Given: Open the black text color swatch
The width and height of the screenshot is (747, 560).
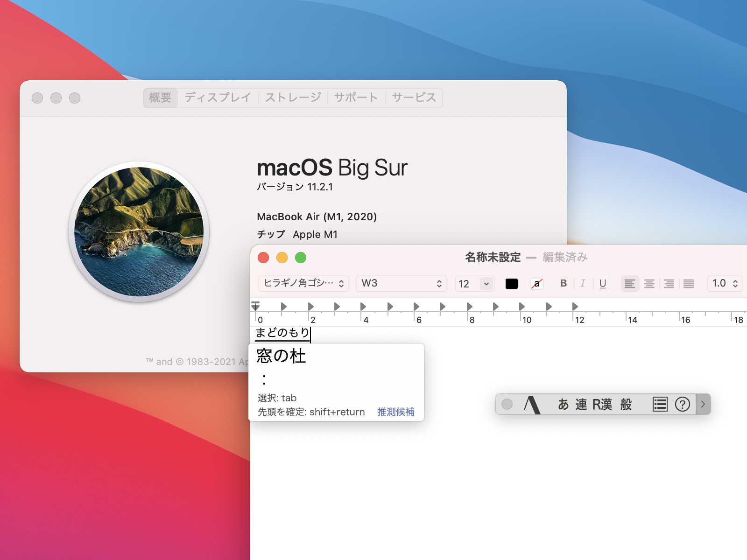Looking at the screenshot, I should pos(512,284).
